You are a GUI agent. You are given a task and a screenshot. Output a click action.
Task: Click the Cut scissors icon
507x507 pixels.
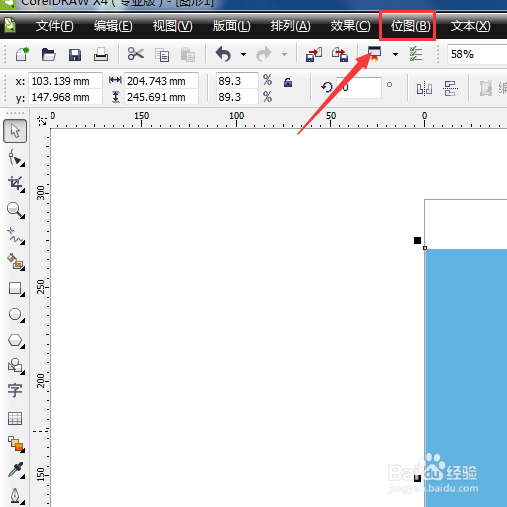(136, 54)
